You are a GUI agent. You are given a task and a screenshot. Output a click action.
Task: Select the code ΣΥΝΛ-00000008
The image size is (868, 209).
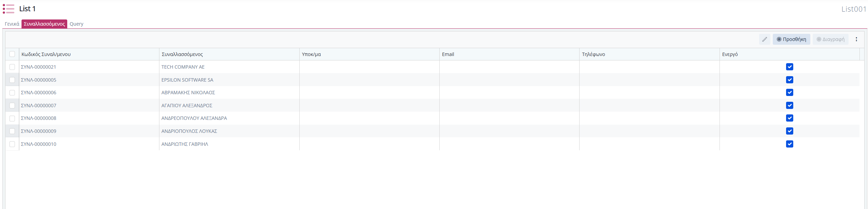coord(39,118)
